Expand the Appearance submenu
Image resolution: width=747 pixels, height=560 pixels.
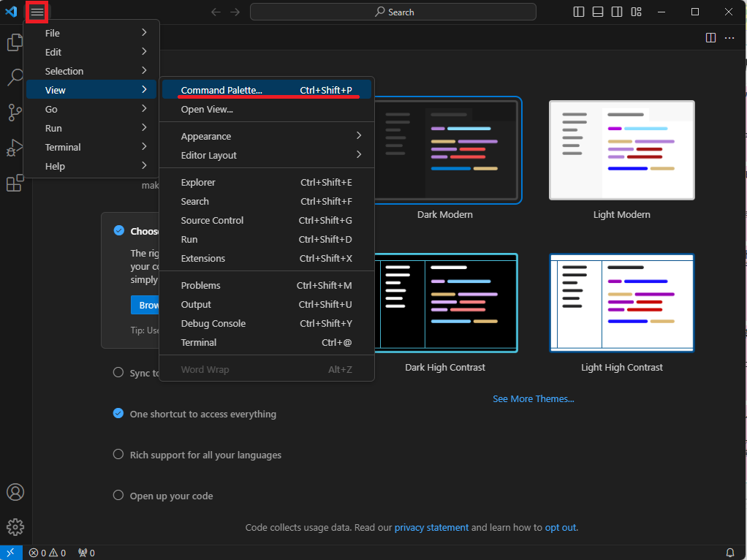point(266,136)
